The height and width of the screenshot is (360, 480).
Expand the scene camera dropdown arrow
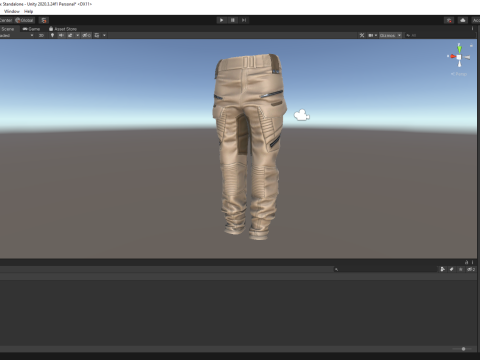(376, 35)
